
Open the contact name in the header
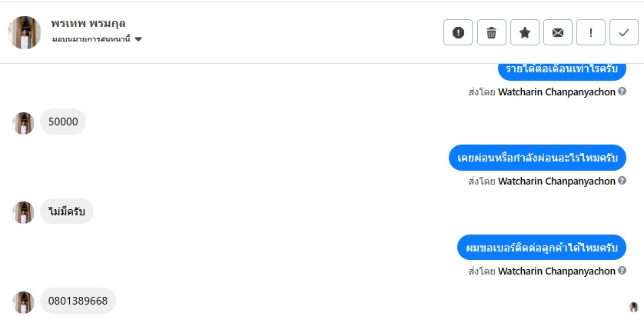click(89, 23)
